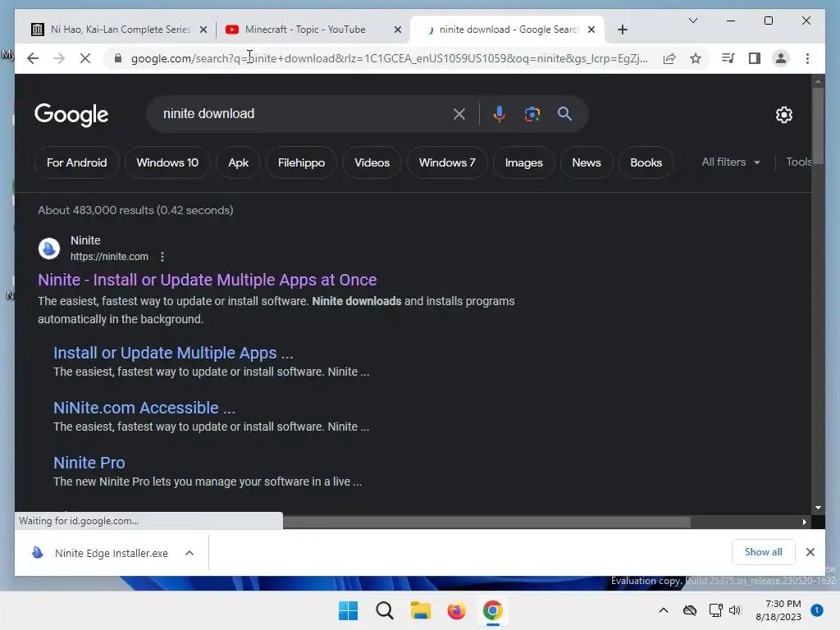Click the address bar URL
This screenshot has height=630, width=840.
pos(390,58)
